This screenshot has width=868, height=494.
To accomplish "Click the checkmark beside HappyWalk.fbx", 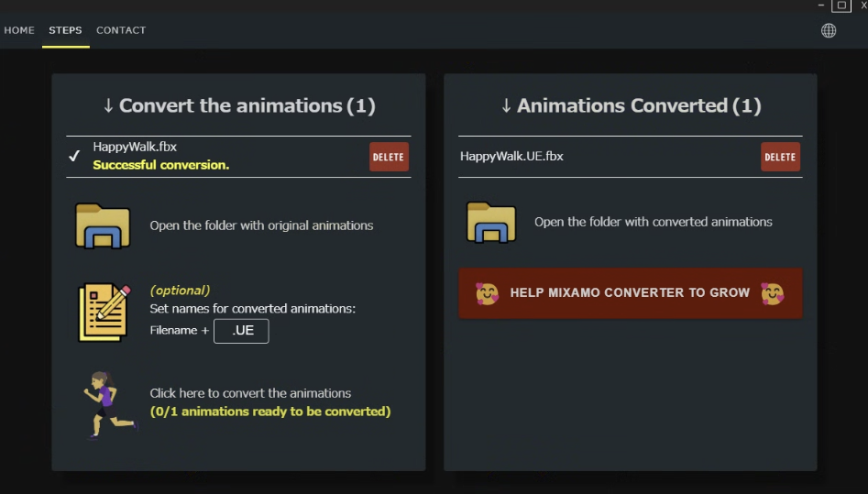I will pos(75,156).
